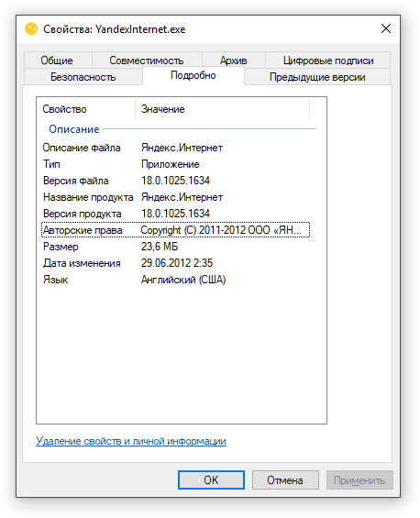Select the Версия файла row

click(x=176, y=181)
